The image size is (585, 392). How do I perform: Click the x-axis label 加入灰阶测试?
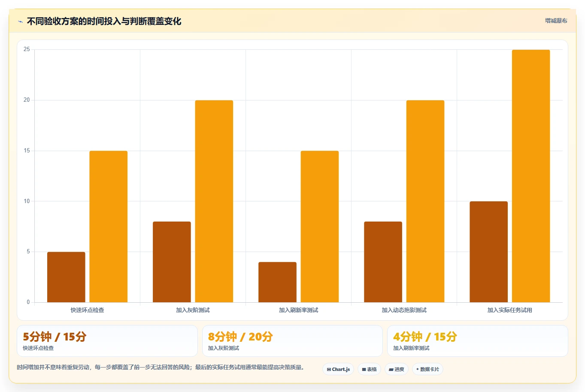[x=193, y=310]
